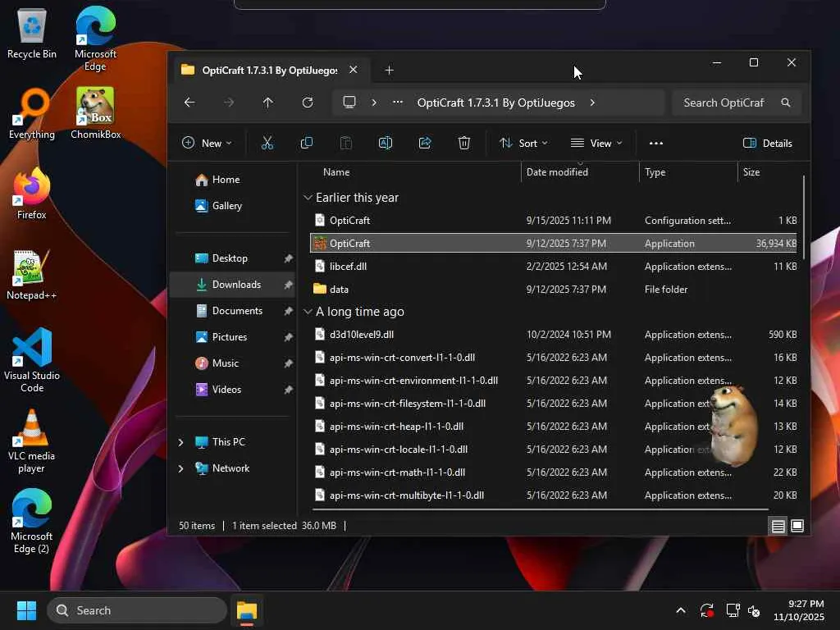The height and width of the screenshot is (630, 840).
Task: Open the Recycle Bin desktop icon
Action: click(32, 34)
